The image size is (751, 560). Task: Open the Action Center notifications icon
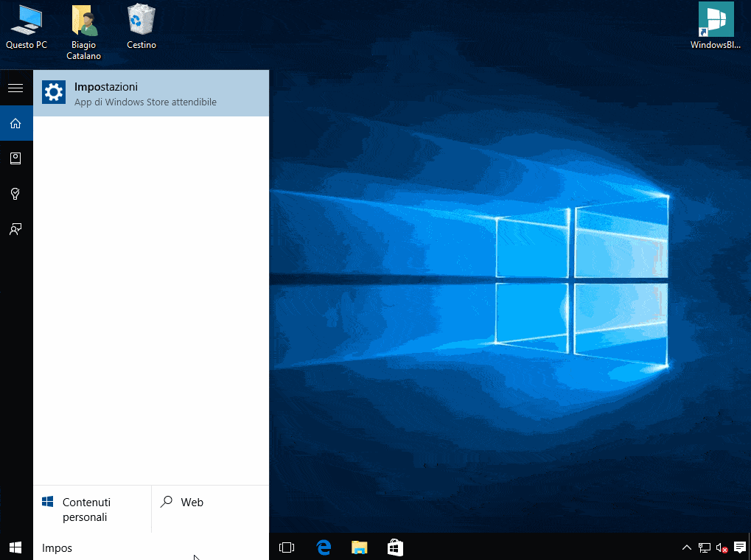click(x=740, y=547)
